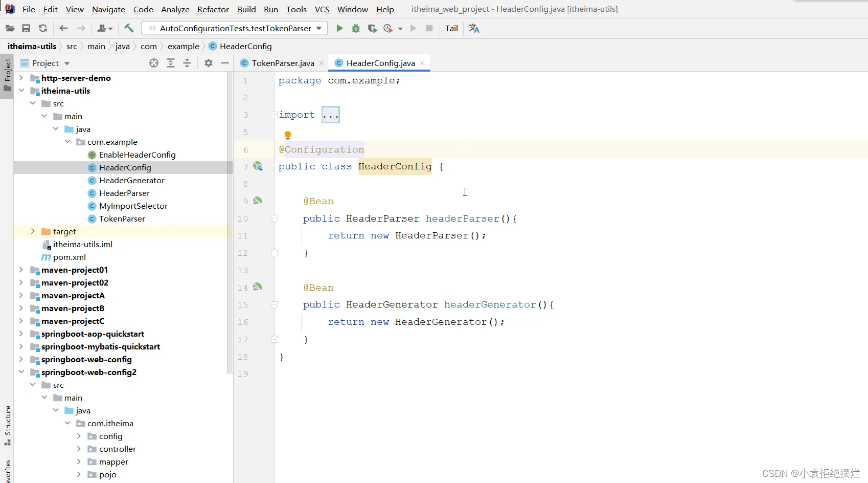Open the user/VCS dropdown icon in toolbar
868x483 pixels.
tap(105, 28)
